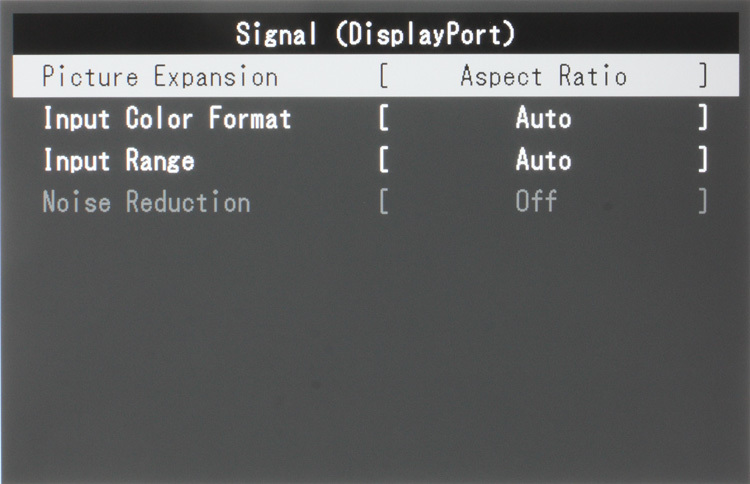This screenshot has width=750, height=484.
Task: Click the right bracket on Input Range row
Action: pyautogui.click(x=703, y=161)
